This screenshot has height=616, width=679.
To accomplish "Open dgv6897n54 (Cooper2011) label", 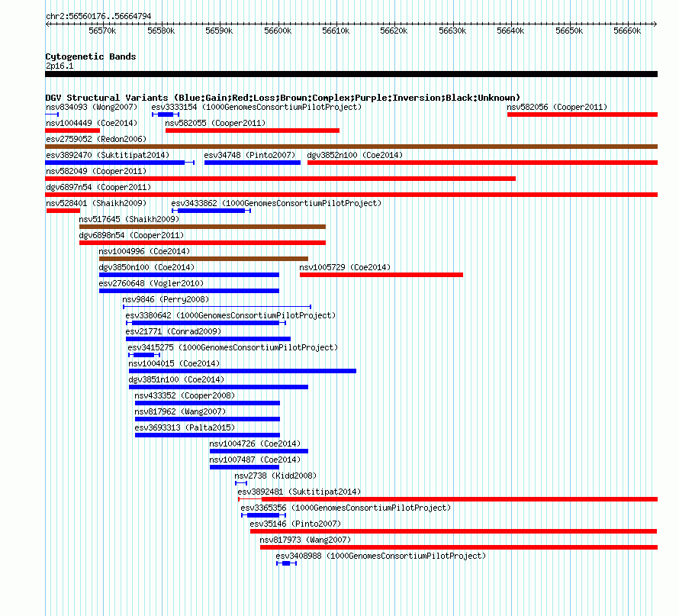I will pyautogui.click(x=98, y=187).
